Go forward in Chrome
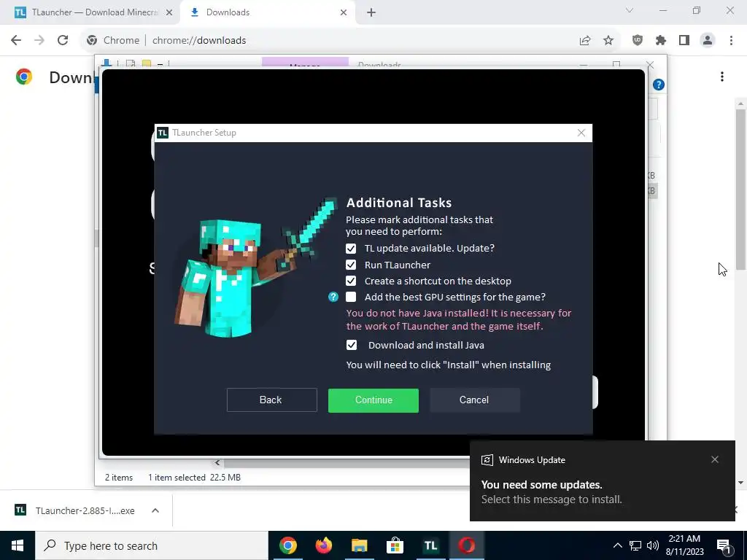Image resolution: width=747 pixels, height=560 pixels. [x=39, y=41]
